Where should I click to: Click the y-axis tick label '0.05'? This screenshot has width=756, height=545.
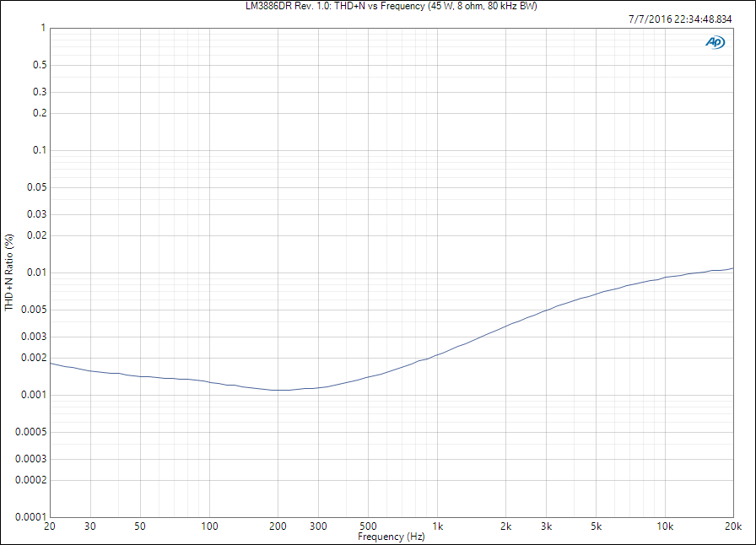(x=37, y=187)
